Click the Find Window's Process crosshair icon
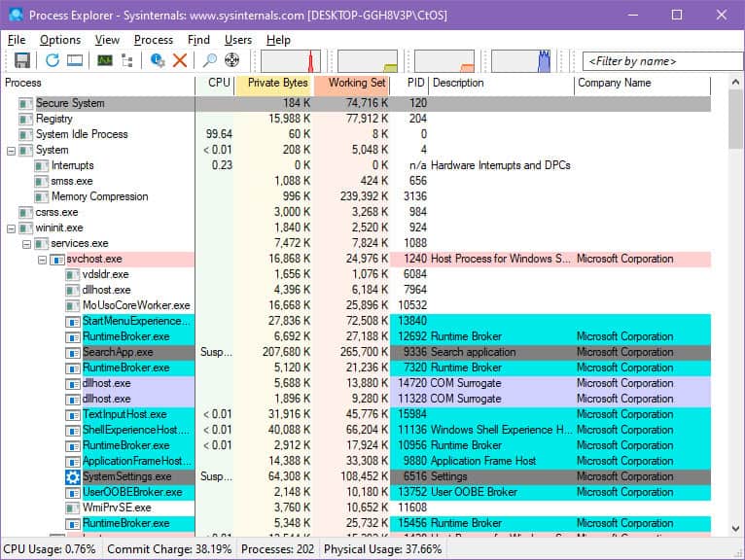 coord(231,60)
